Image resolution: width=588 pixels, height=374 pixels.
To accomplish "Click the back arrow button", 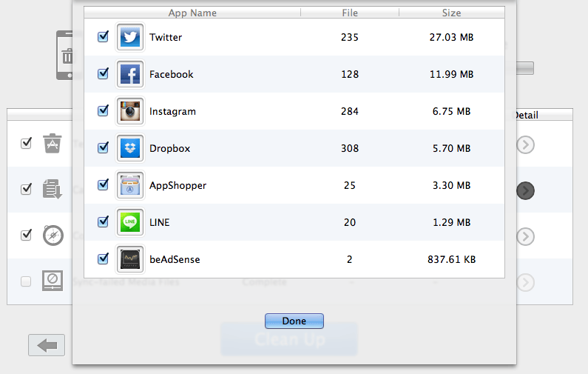I will coord(47,345).
